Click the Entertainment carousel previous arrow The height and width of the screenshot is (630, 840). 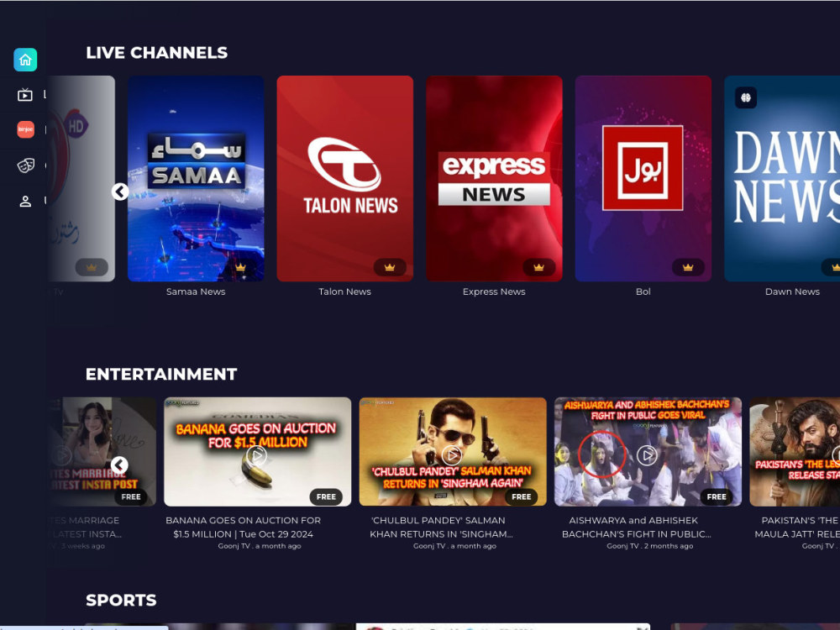click(119, 465)
